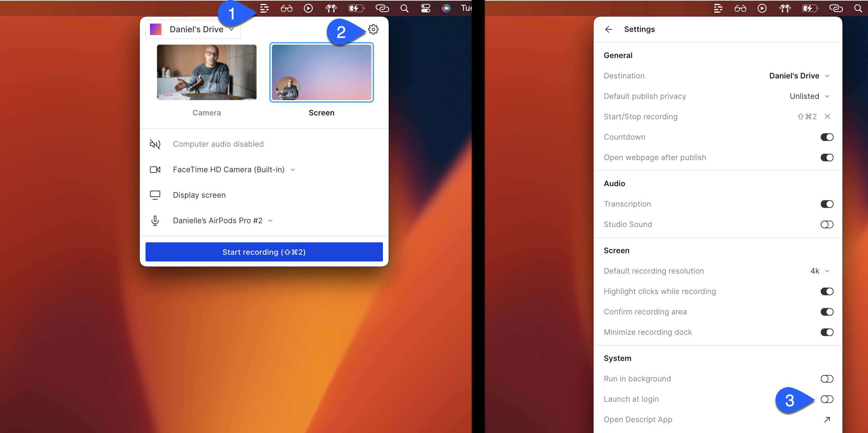Turn off Transcription toggle
The image size is (868, 433).
click(827, 204)
